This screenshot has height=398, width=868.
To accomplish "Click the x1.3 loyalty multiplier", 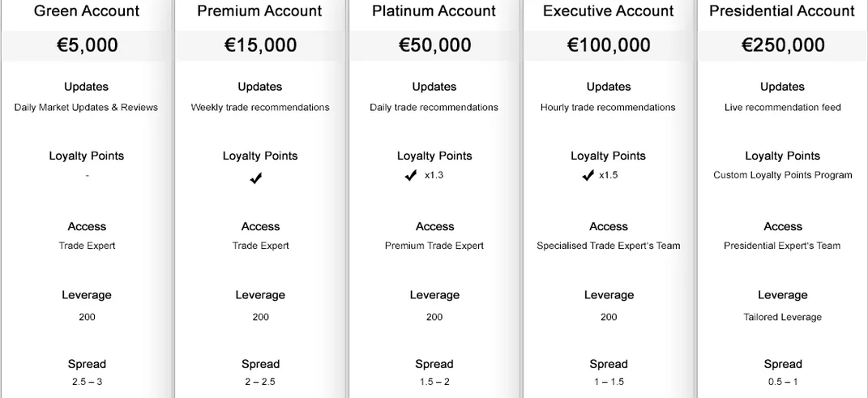I will point(434,175).
